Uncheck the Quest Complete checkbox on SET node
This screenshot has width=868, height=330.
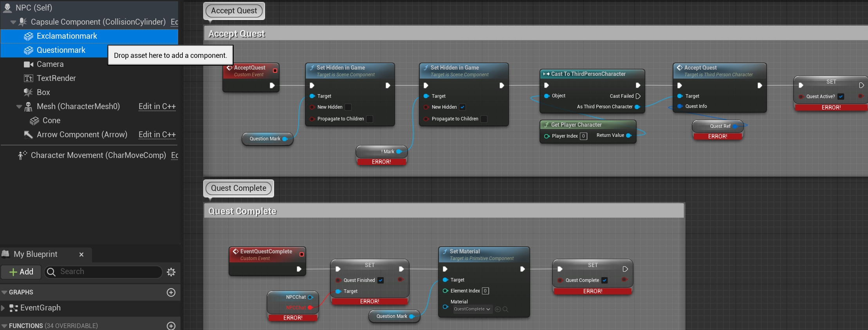pyautogui.click(x=605, y=280)
